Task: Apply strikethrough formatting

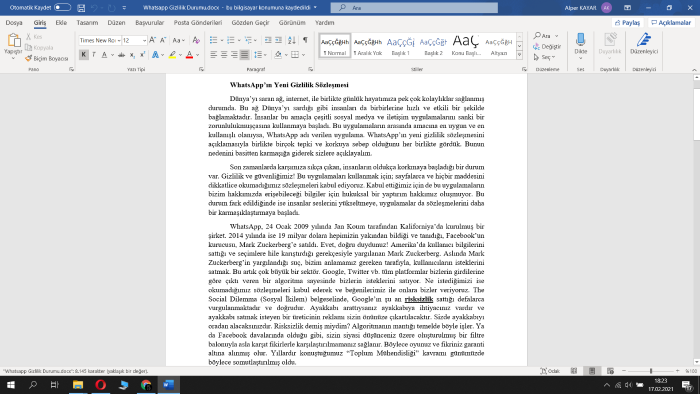Action: tap(121, 55)
